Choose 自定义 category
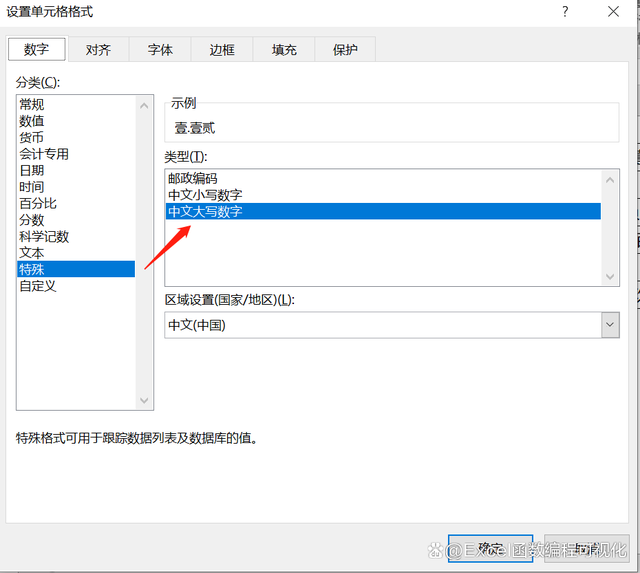 click(76, 286)
